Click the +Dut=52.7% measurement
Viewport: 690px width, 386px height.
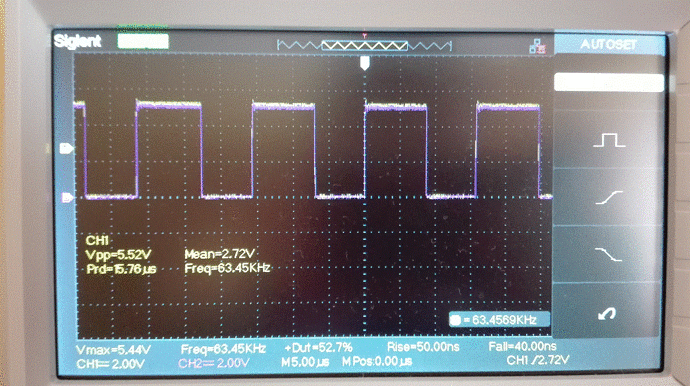point(318,348)
